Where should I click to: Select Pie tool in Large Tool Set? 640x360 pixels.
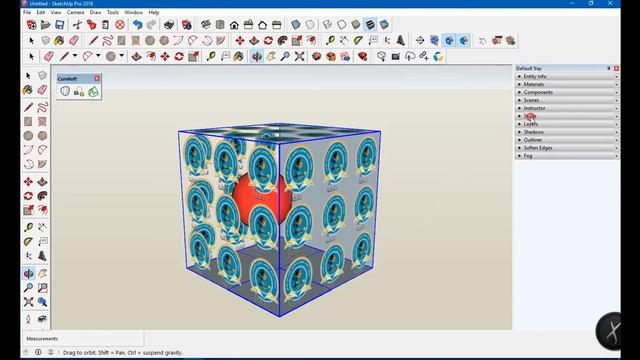(x=42, y=164)
